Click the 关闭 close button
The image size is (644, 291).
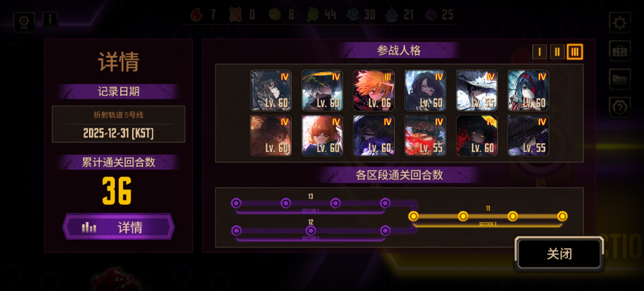[559, 254]
